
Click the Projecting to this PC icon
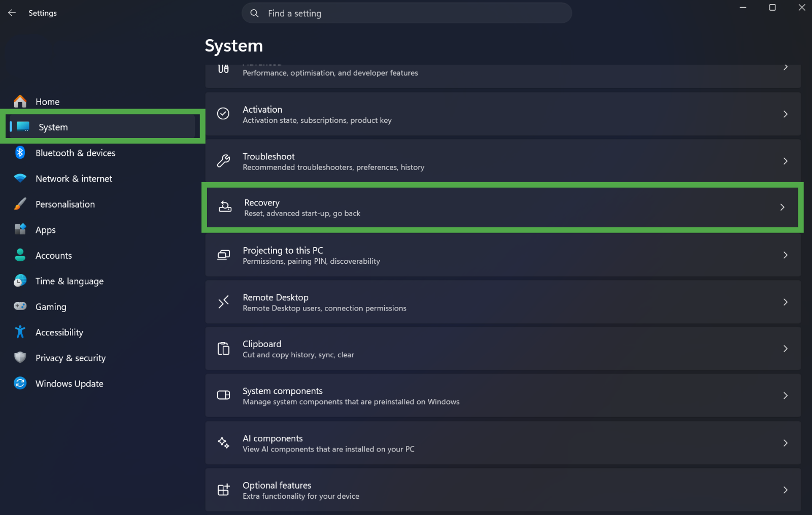223,255
